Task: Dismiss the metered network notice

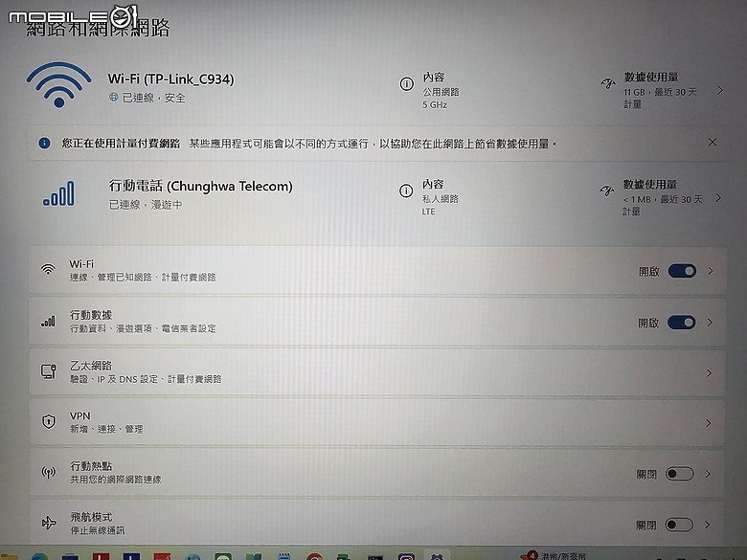Action: [x=713, y=142]
